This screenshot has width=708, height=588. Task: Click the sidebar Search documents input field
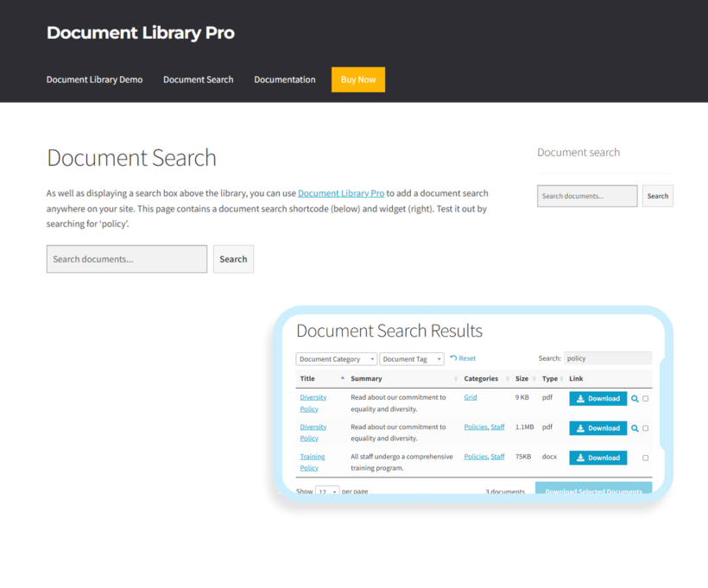(587, 195)
